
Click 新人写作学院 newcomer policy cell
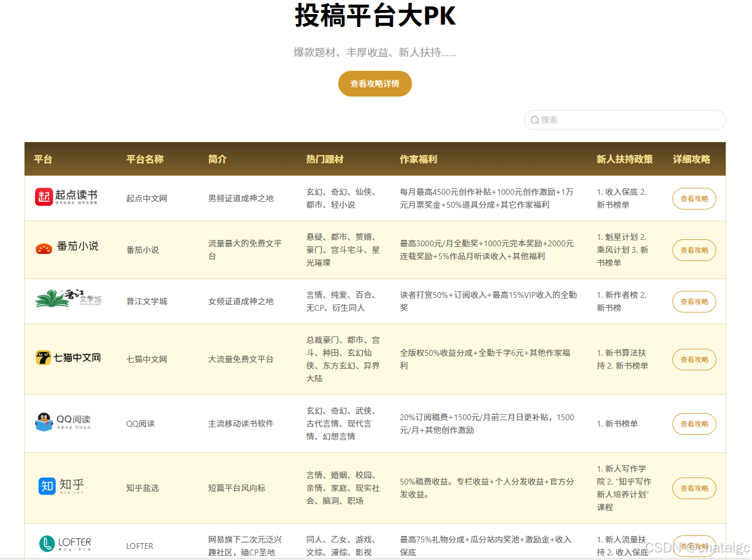[x=624, y=488]
